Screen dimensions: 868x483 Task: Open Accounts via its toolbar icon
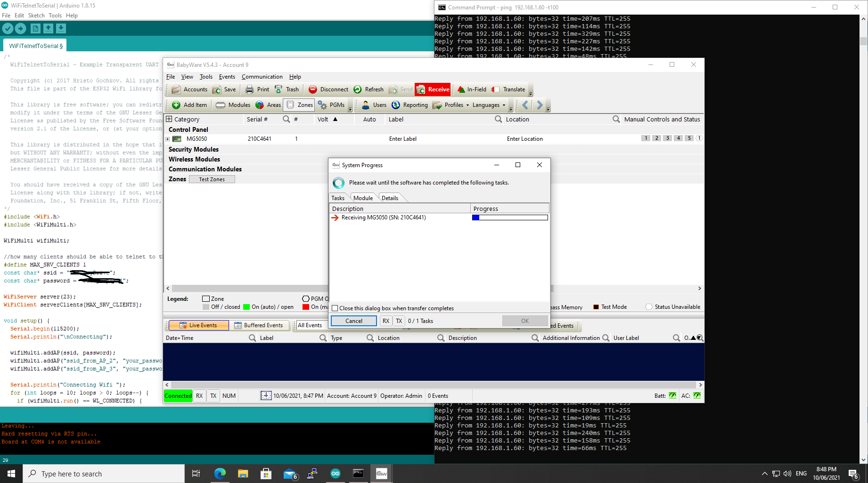(188, 89)
